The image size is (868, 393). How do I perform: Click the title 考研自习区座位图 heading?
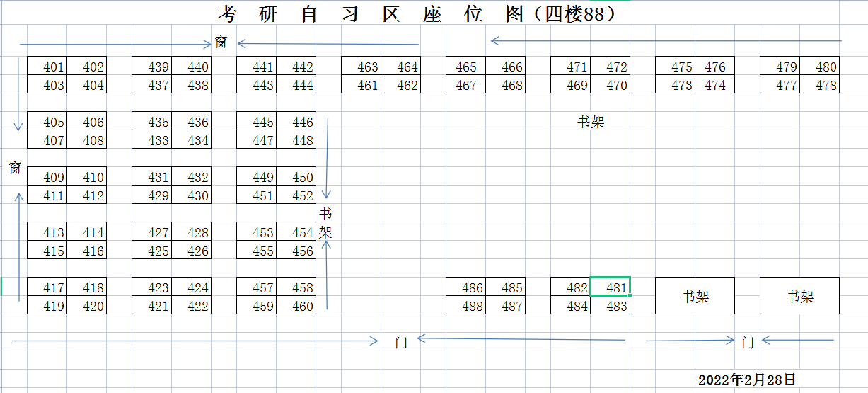point(417,13)
